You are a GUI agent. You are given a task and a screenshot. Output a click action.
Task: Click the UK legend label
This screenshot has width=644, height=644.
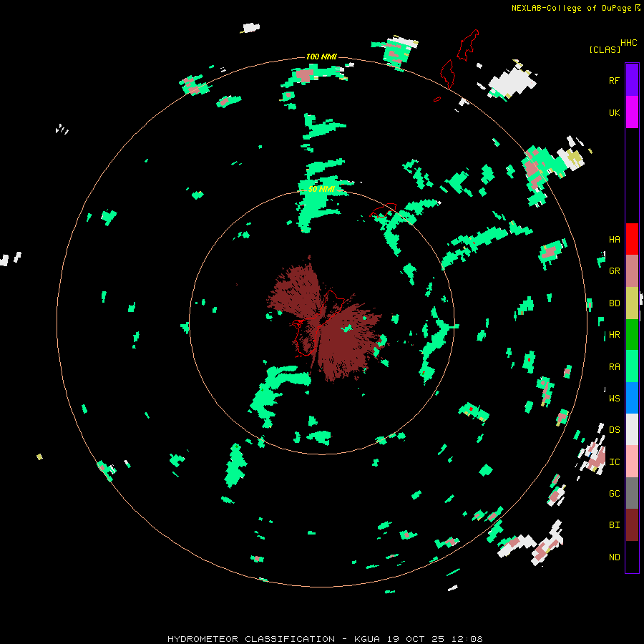tap(614, 112)
